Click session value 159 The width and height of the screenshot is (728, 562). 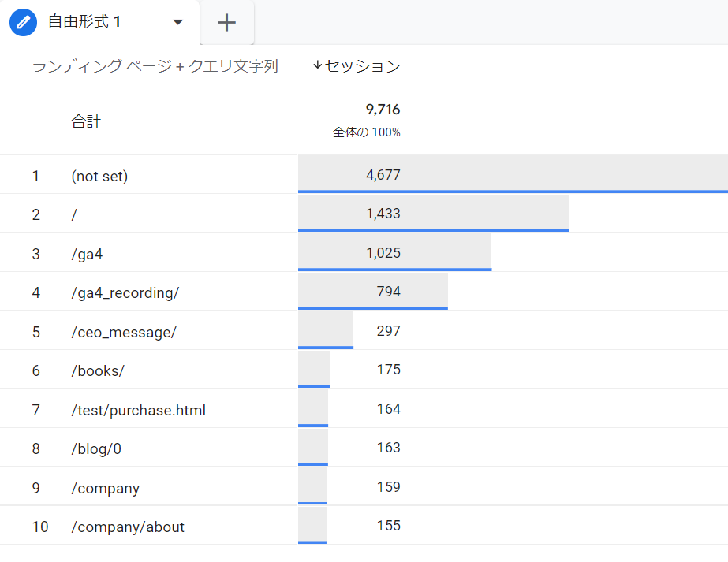[389, 487]
